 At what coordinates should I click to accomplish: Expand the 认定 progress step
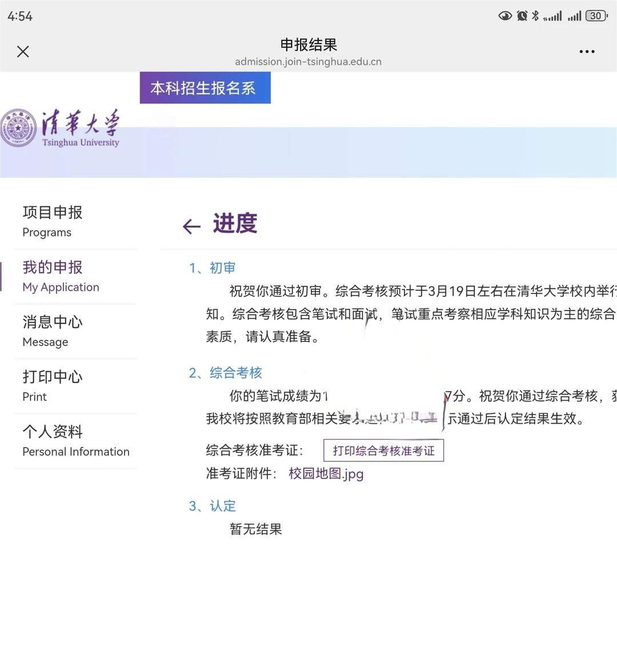click(212, 506)
